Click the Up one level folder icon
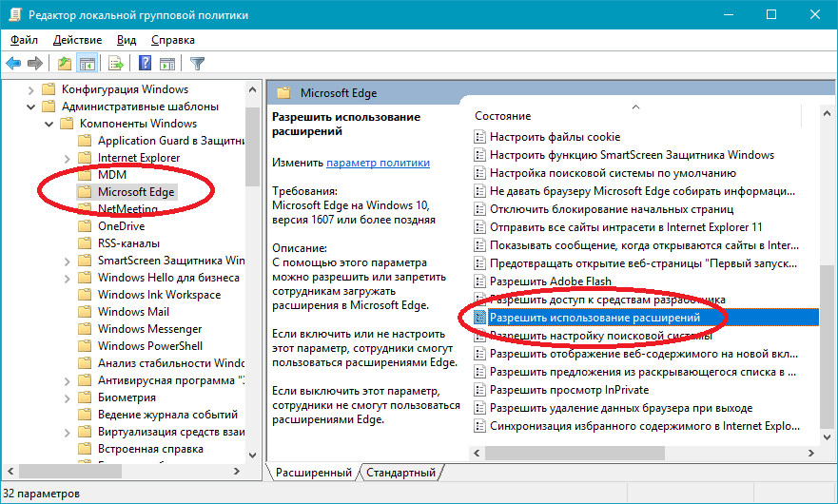The image size is (838, 504). coord(64,64)
